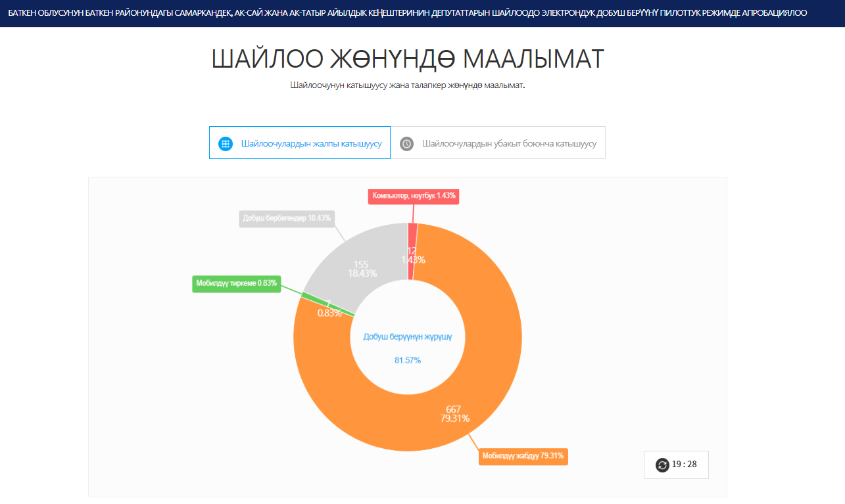
Task: Click the 81.57% value in the chart center
Action: click(408, 360)
